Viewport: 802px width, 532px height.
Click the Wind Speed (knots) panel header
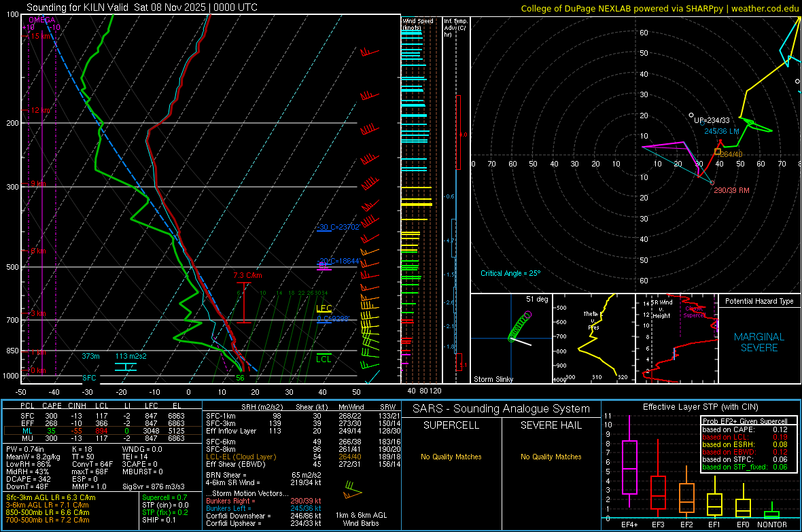click(418, 24)
